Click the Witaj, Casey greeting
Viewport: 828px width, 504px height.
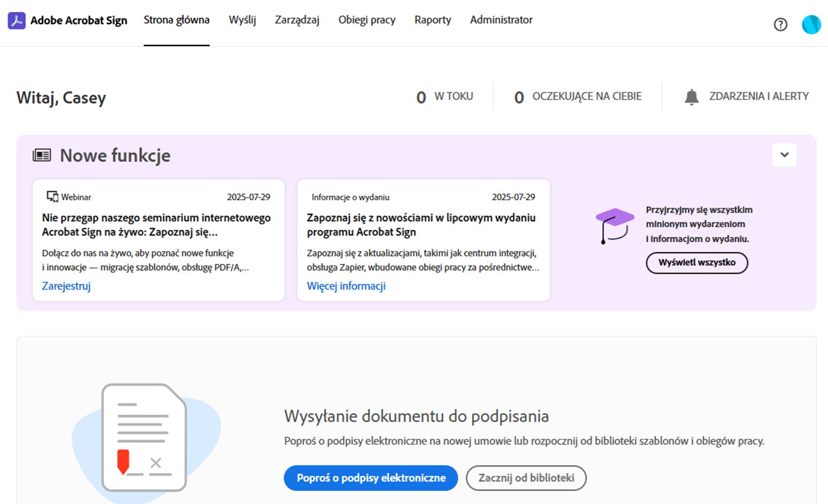[x=61, y=98]
